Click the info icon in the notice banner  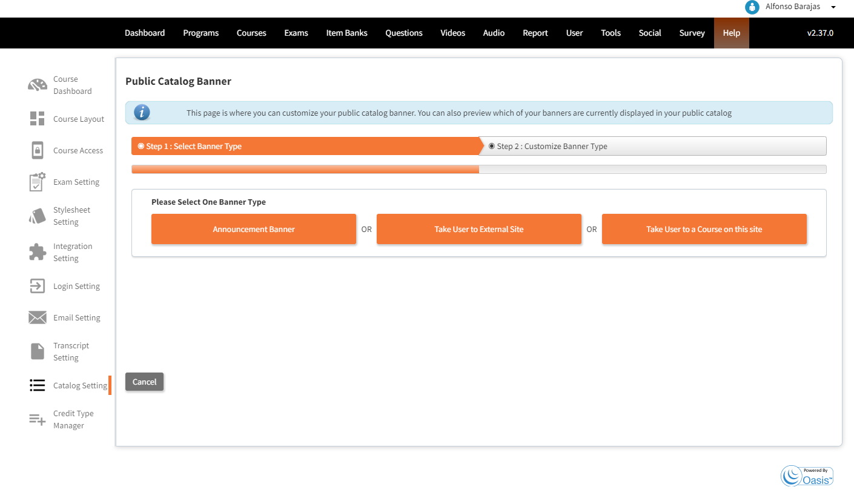(142, 112)
